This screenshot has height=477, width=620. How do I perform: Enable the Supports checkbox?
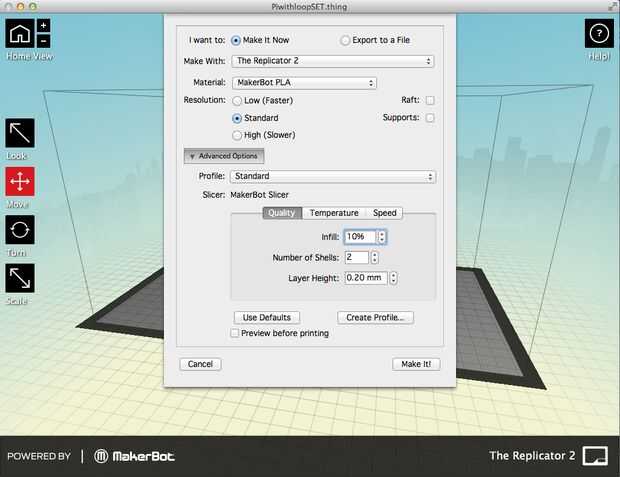(430, 118)
